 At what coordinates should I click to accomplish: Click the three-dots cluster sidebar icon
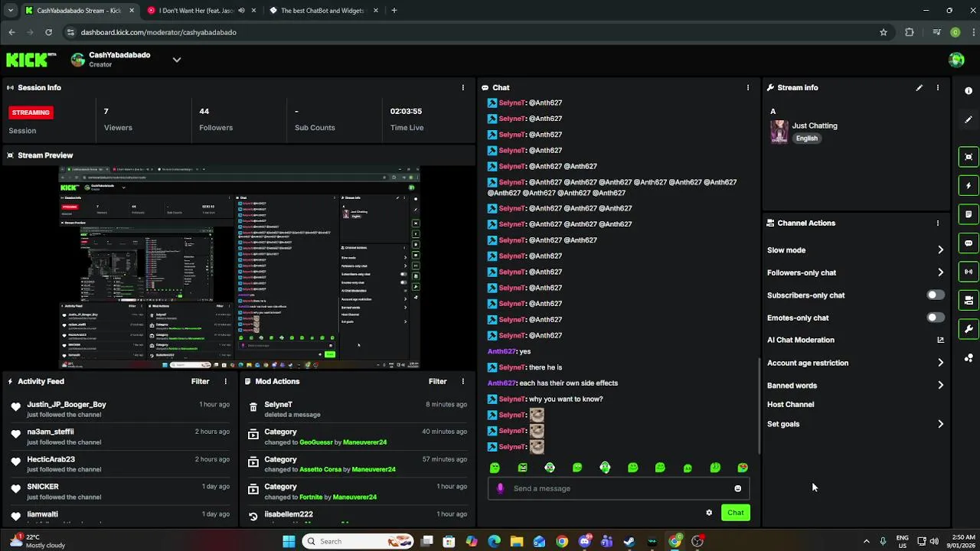coord(969,357)
